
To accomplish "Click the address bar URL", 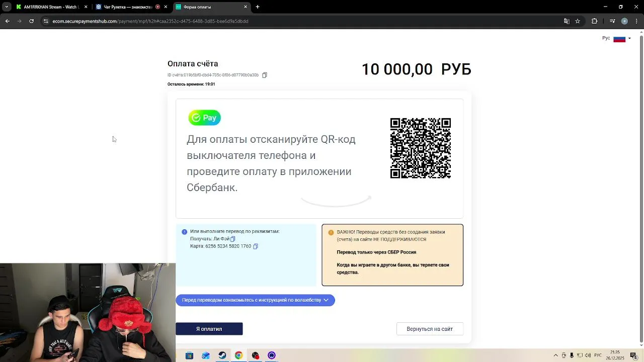I will (150, 21).
